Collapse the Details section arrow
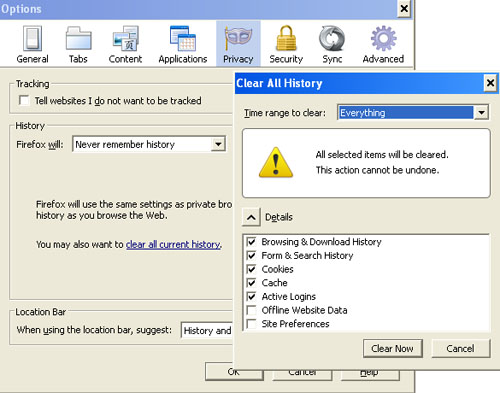500x393 pixels. click(251, 217)
